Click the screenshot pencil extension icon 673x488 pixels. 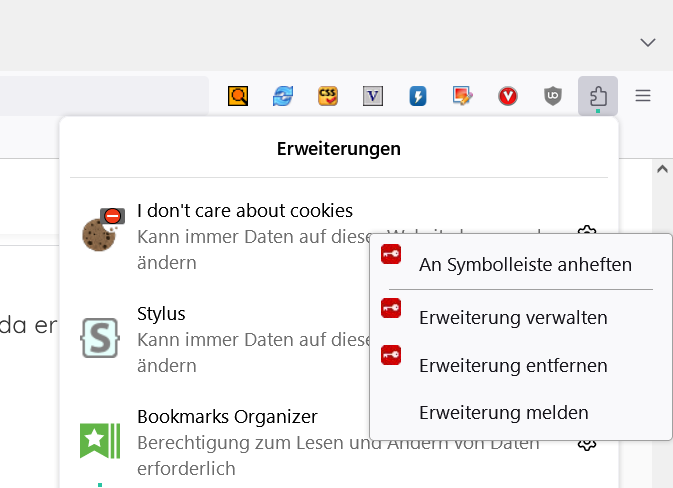click(462, 96)
